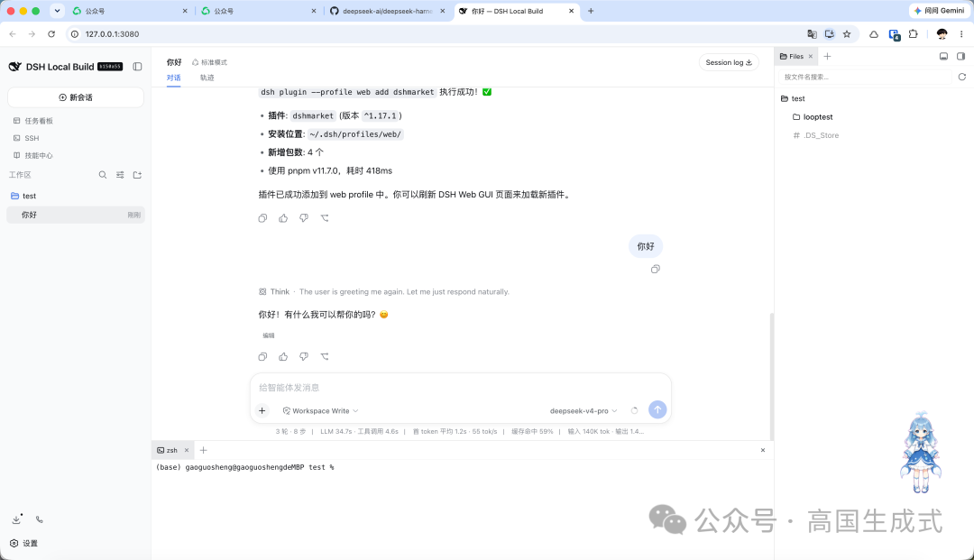
Task: Switch to deepseek-ai GitHub browser tab
Action: point(388,11)
